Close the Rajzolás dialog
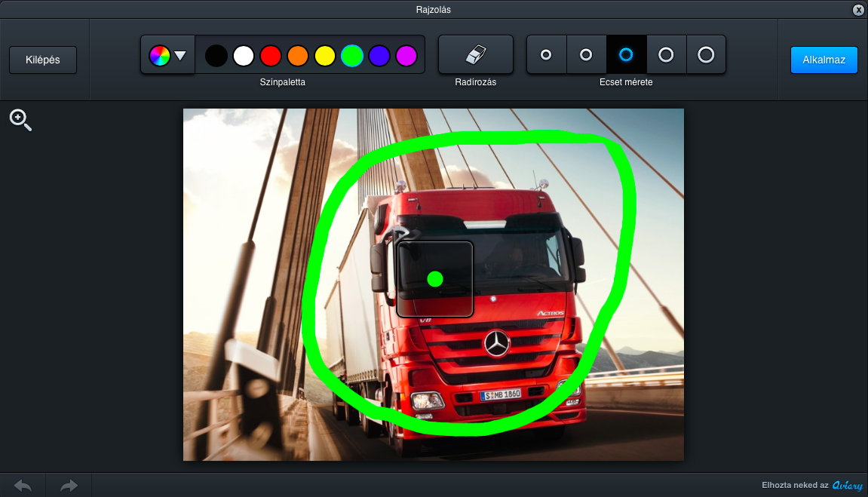The width and height of the screenshot is (868, 497). click(x=858, y=9)
